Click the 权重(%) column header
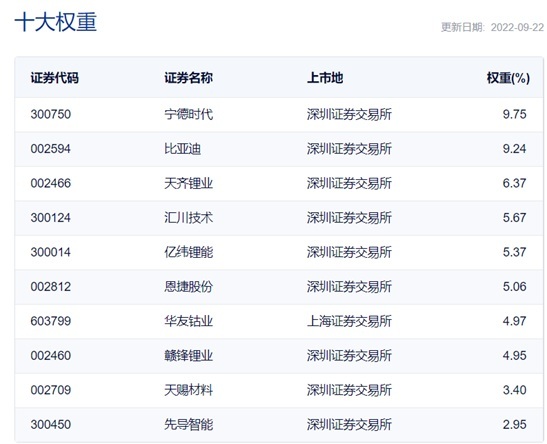This screenshot has width=547, height=444. click(508, 78)
